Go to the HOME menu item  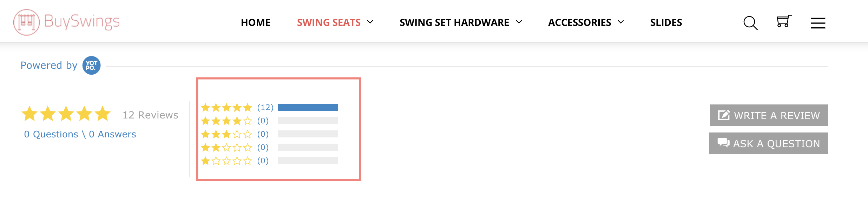[255, 22]
